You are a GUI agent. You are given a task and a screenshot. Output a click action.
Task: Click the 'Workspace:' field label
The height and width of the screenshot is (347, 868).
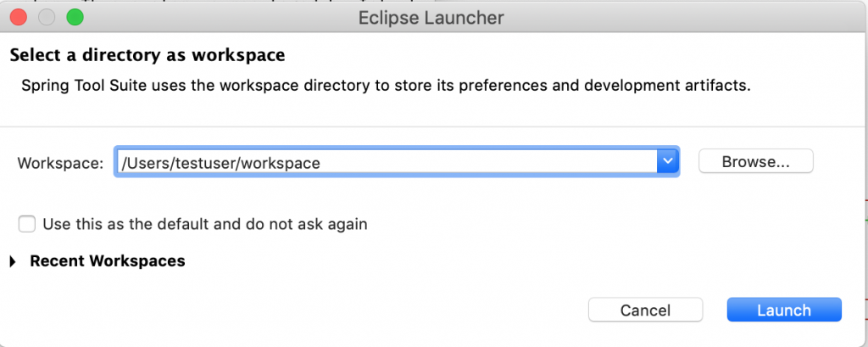(61, 163)
